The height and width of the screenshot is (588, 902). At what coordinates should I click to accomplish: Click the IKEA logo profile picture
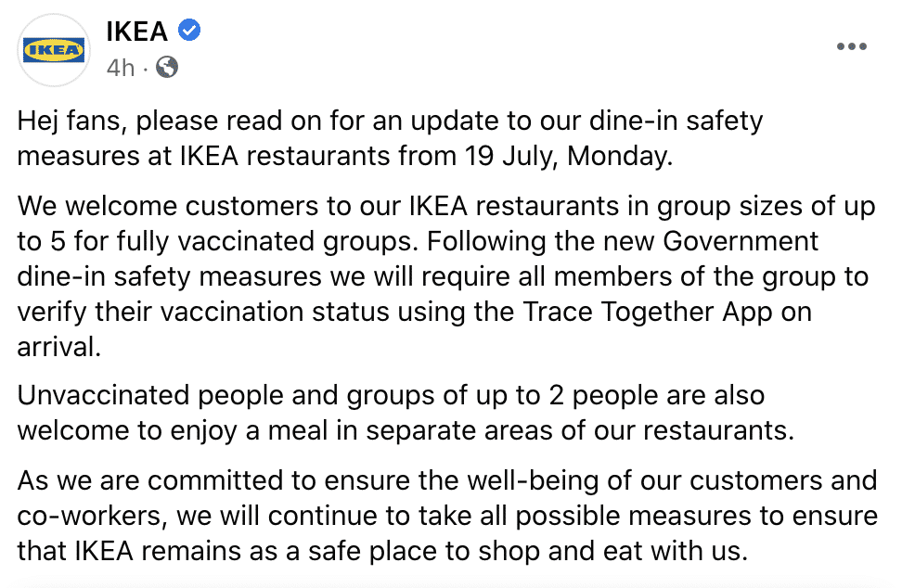[x=54, y=51]
